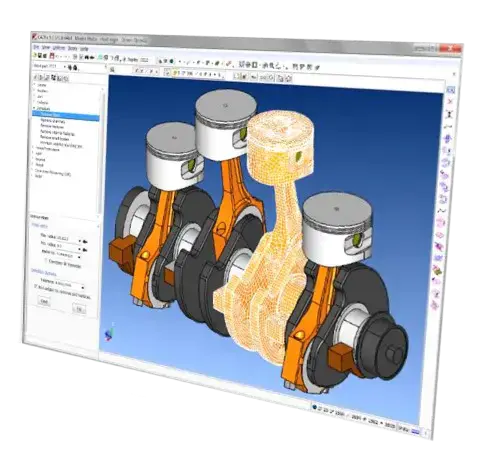
Task: Toggle the 'Add widget to...' checkbox
Action: 36,286
